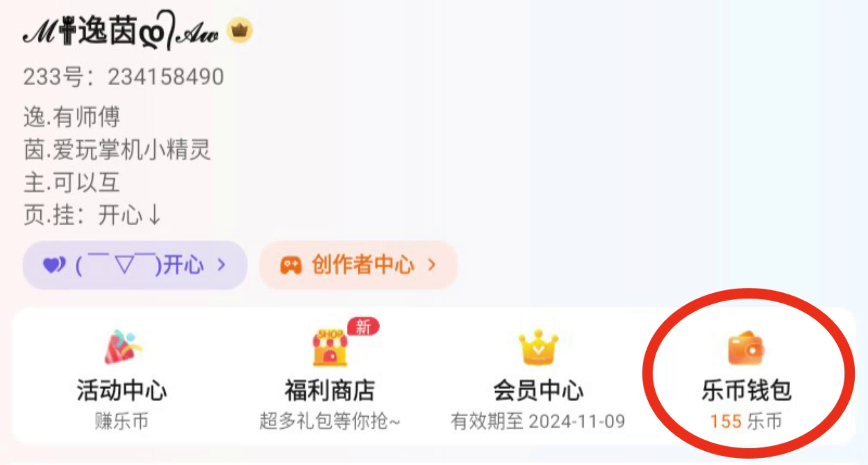This screenshot has height=465, width=868.
Task: Expand the 创作者中心 chevron arrow
Action: 432,264
